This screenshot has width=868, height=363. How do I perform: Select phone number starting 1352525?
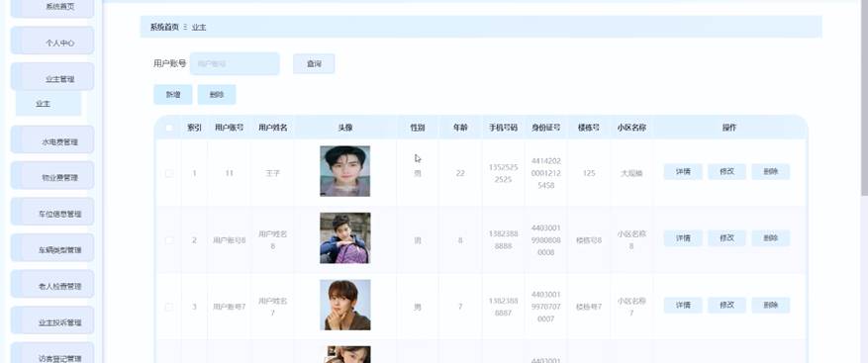pyautogui.click(x=503, y=173)
